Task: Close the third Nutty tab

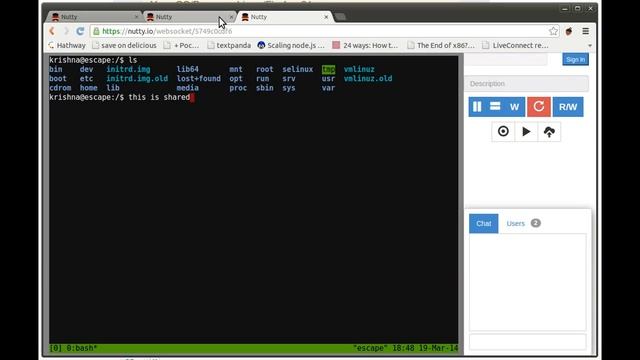Action: tap(326, 17)
